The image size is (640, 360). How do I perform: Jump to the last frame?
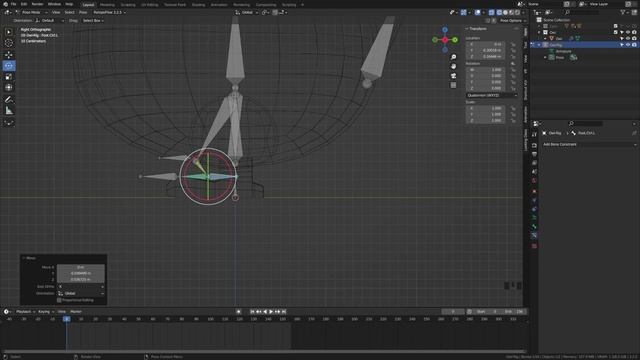pyautogui.click(x=284, y=312)
